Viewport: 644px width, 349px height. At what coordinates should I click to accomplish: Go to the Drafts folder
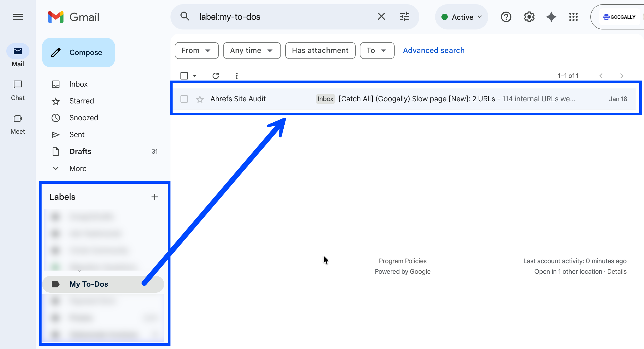(80, 151)
